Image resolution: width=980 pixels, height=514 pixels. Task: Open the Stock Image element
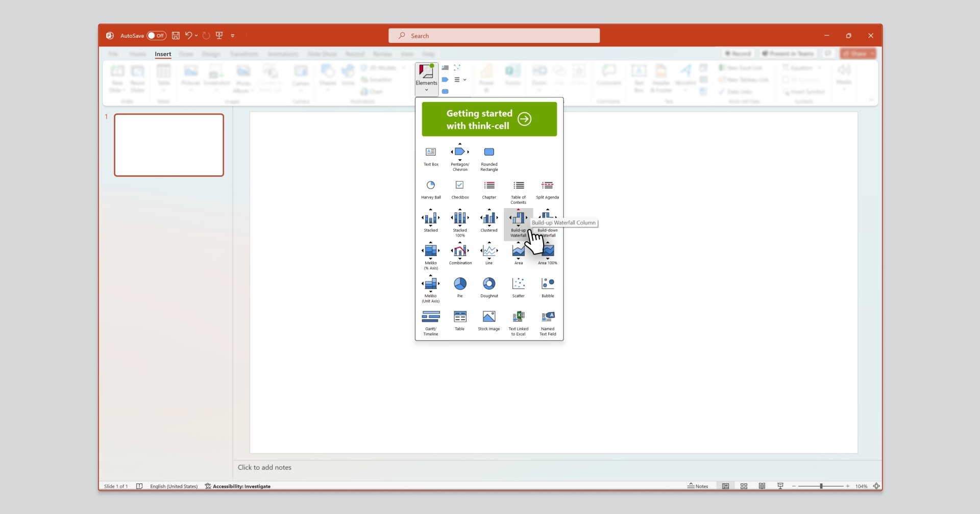click(489, 321)
